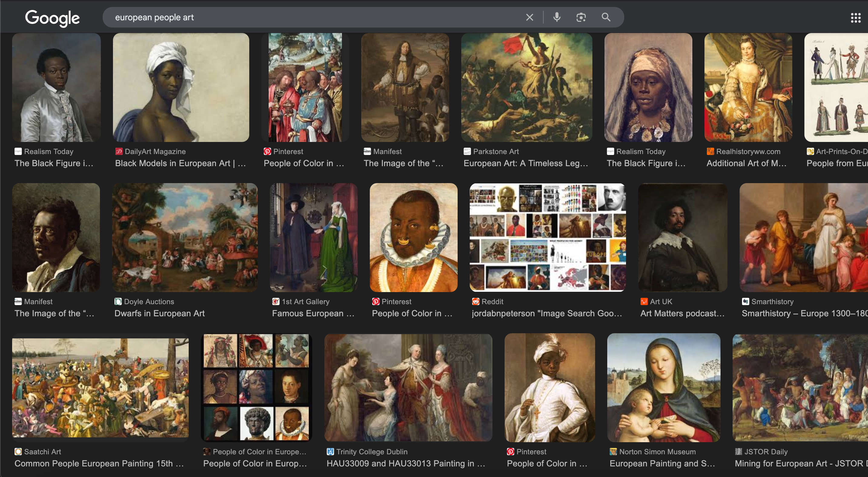Start voice search with the microphone icon
The width and height of the screenshot is (868, 477).
(x=557, y=17)
